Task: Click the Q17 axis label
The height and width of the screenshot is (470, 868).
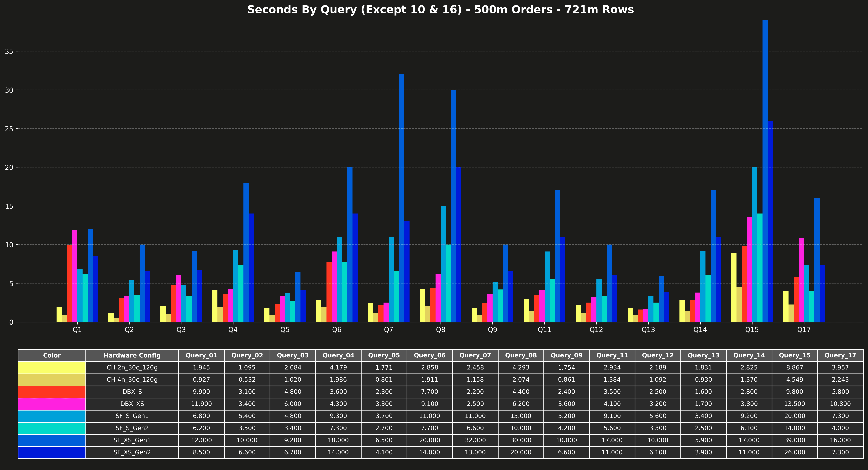Action: pos(804,330)
